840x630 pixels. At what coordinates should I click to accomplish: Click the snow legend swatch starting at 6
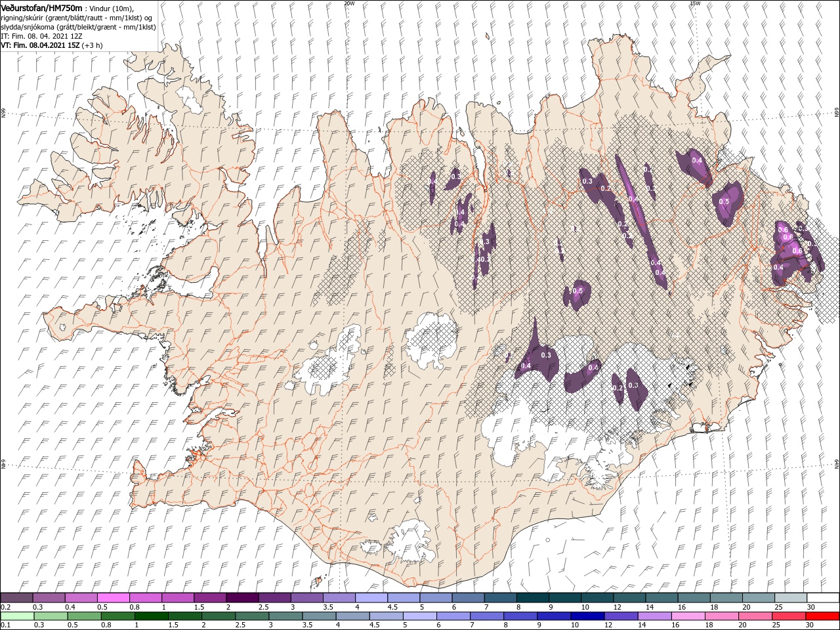(x=467, y=597)
